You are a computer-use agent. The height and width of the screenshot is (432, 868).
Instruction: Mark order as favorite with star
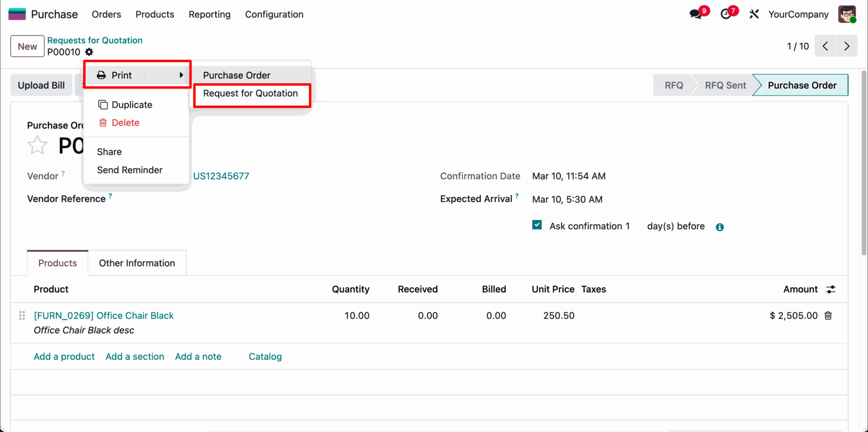[x=37, y=146]
